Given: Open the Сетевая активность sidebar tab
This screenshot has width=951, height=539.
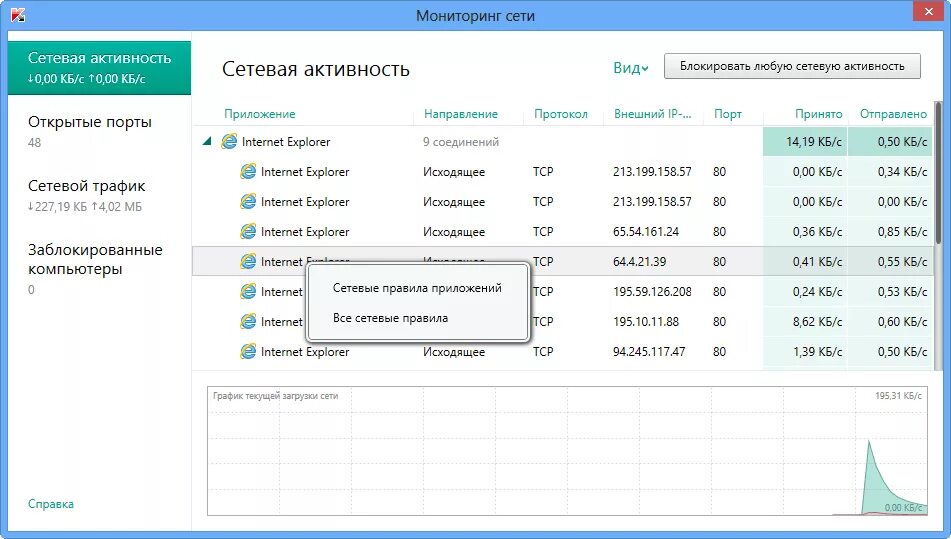Looking at the screenshot, I should (99, 68).
